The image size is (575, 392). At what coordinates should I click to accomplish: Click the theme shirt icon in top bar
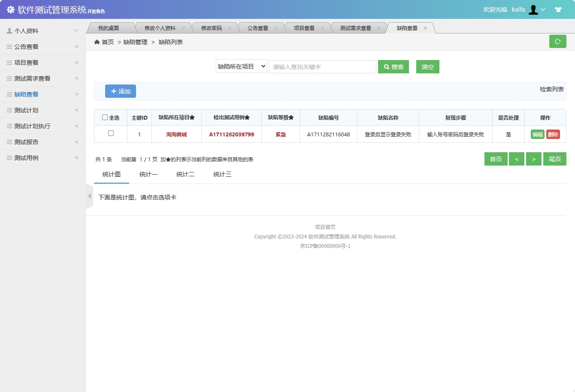[558, 9]
